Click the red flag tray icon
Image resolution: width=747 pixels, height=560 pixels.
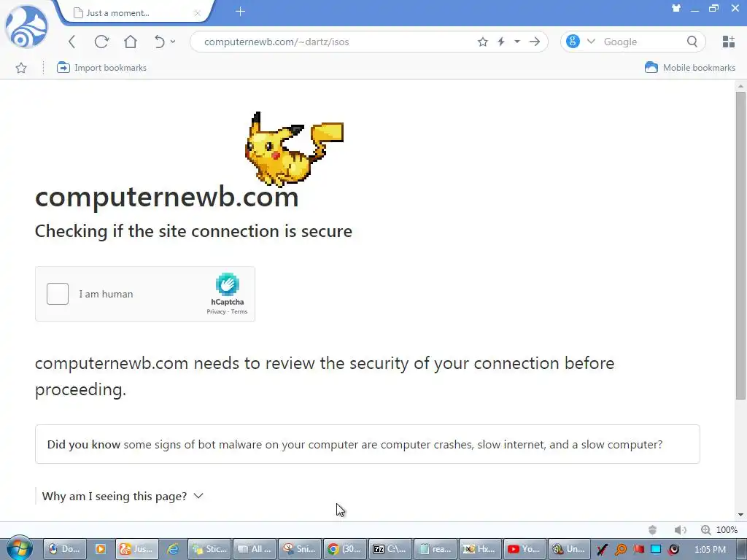[x=638, y=550]
